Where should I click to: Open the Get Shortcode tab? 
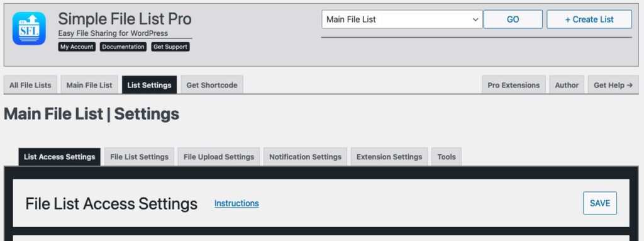(212, 85)
